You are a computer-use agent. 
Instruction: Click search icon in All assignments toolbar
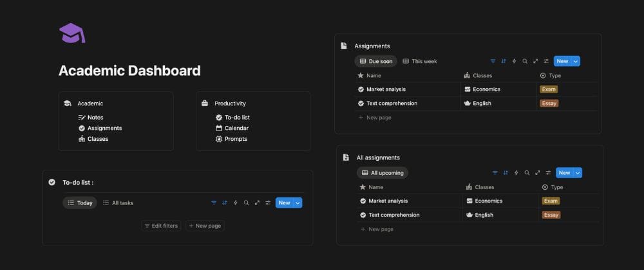pos(527,173)
